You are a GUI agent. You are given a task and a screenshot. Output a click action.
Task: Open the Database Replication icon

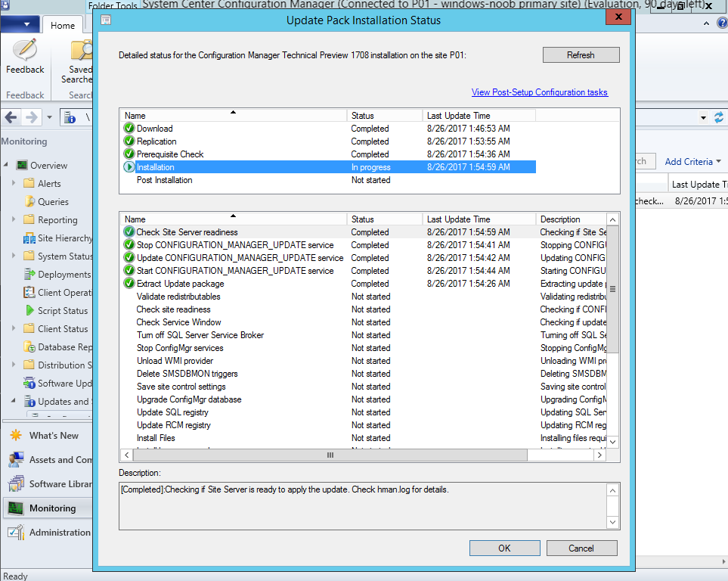point(29,346)
